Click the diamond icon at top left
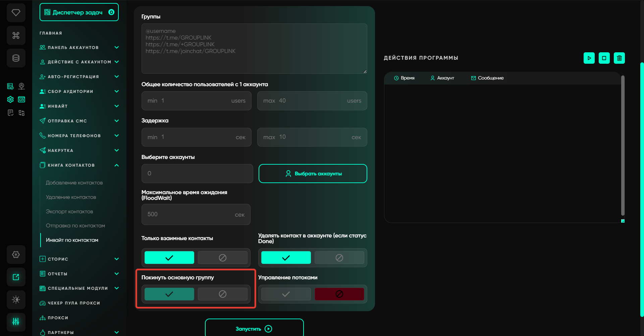This screenshot has height=336, width=644. [16, 13]
